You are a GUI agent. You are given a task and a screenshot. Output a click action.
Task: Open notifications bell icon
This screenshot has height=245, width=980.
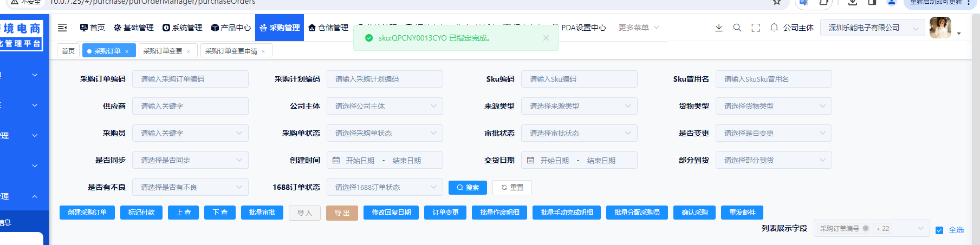[x=774, y=28]
